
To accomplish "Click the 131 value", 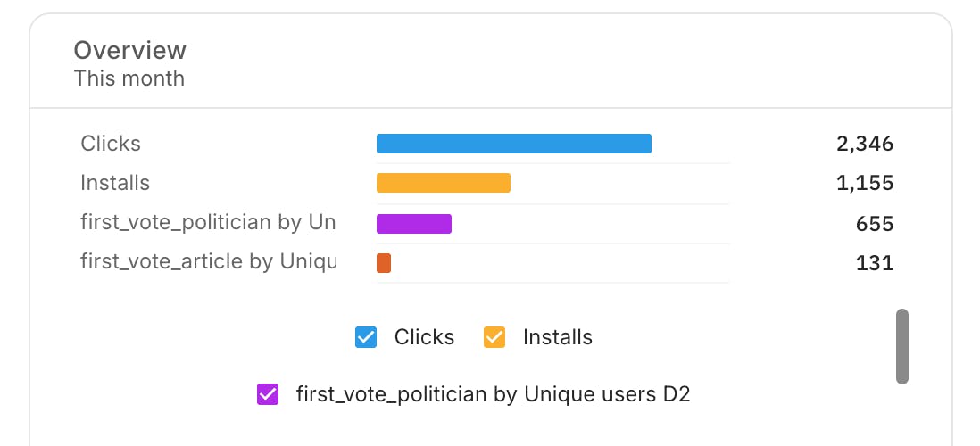I will pyautogui.click(x=875, y=263).
